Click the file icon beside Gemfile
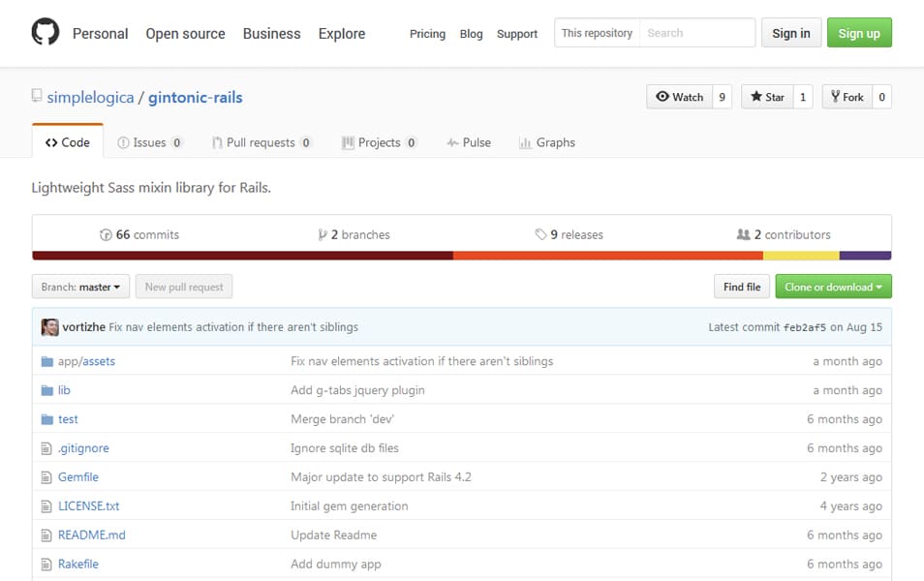This screenshot has width=924, height=581. click(46, 477)
